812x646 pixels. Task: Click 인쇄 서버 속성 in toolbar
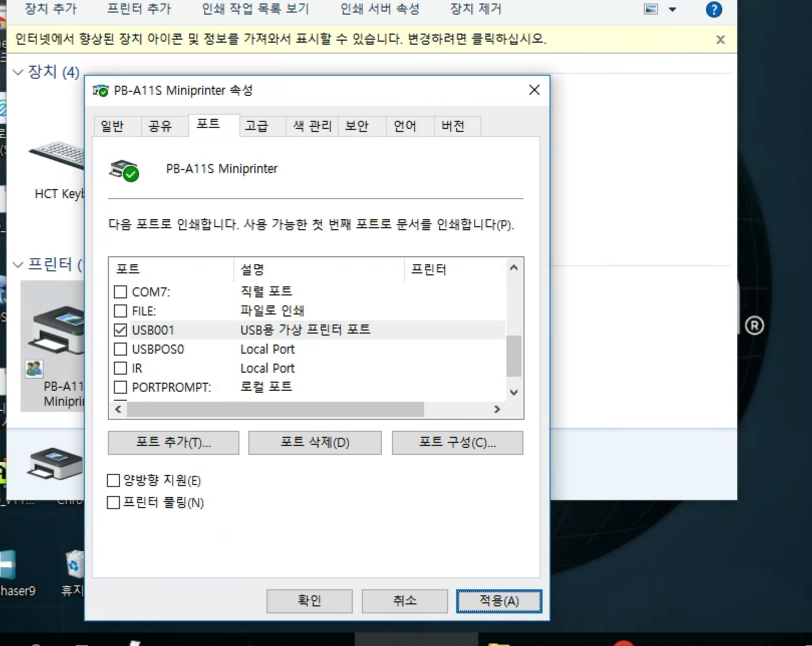point(380,9)
